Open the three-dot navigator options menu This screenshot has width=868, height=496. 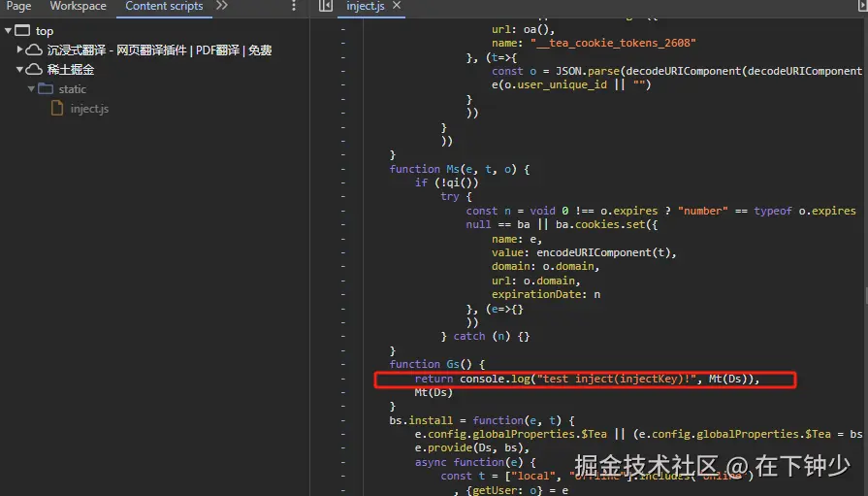(x=294, y=7)
